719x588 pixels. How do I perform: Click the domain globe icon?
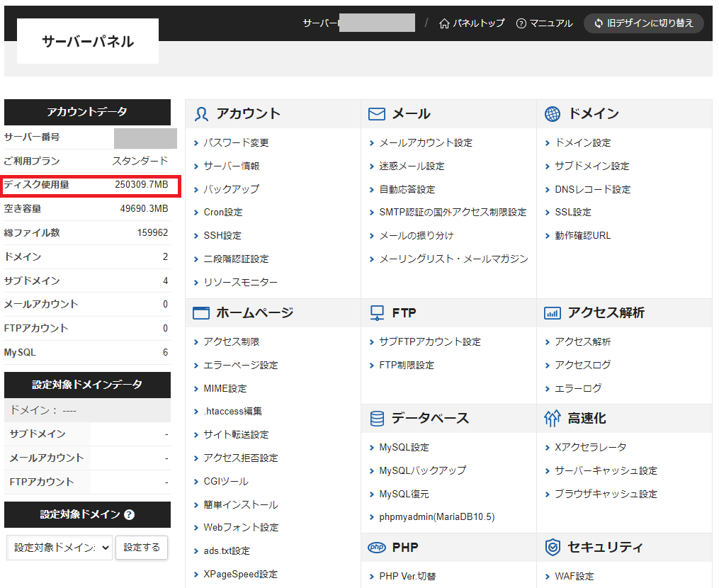point(552,114)
